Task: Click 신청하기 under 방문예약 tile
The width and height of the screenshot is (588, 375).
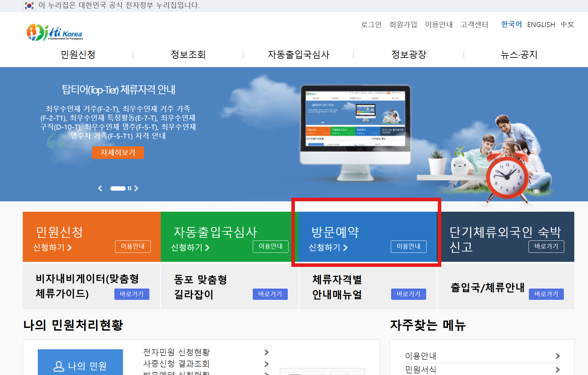Action: pos(328,247)
